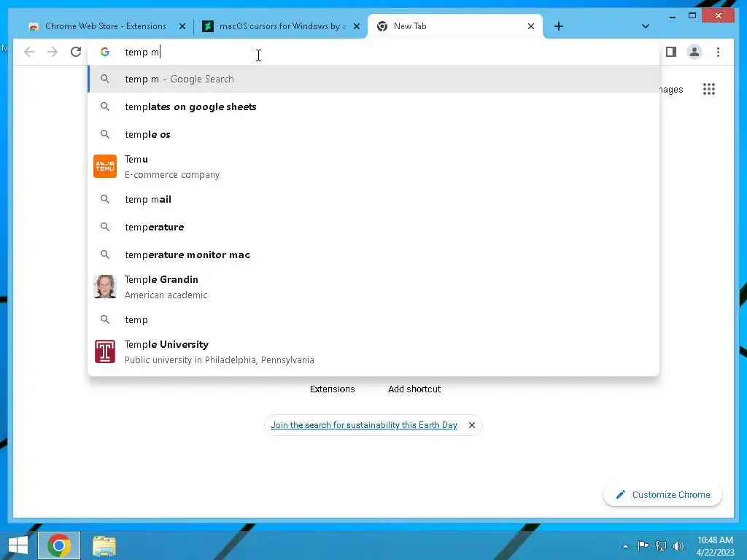Close the New Tab tab

pos(531,27)
